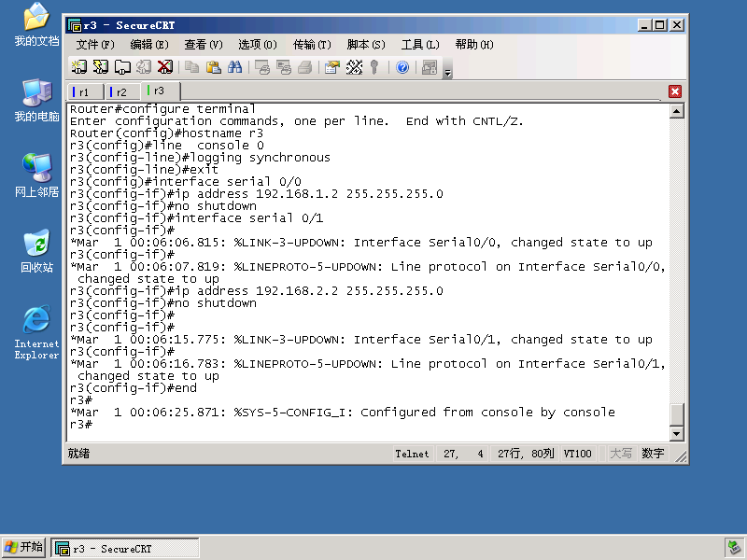The width and height of the screenshot is (747, 560).
Task: Expand the toolbar options arrow
Action: coord(447,73)
